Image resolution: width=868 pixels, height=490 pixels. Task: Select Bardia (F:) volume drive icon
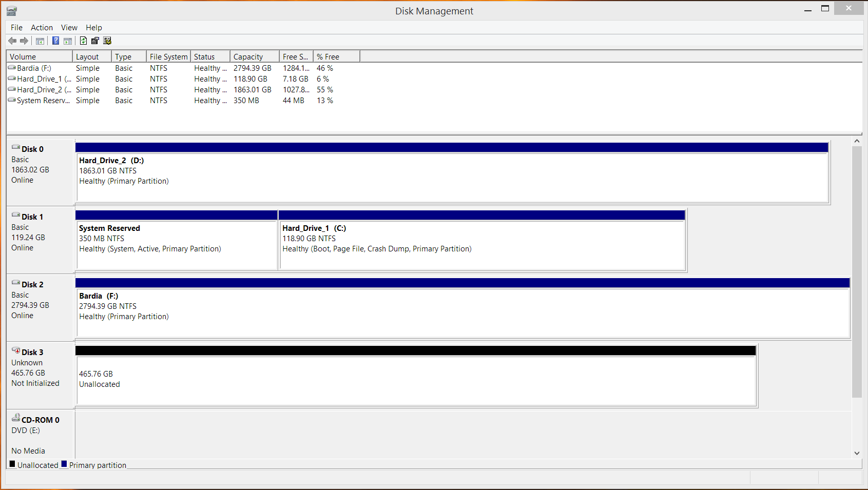[x=12, y=68]
